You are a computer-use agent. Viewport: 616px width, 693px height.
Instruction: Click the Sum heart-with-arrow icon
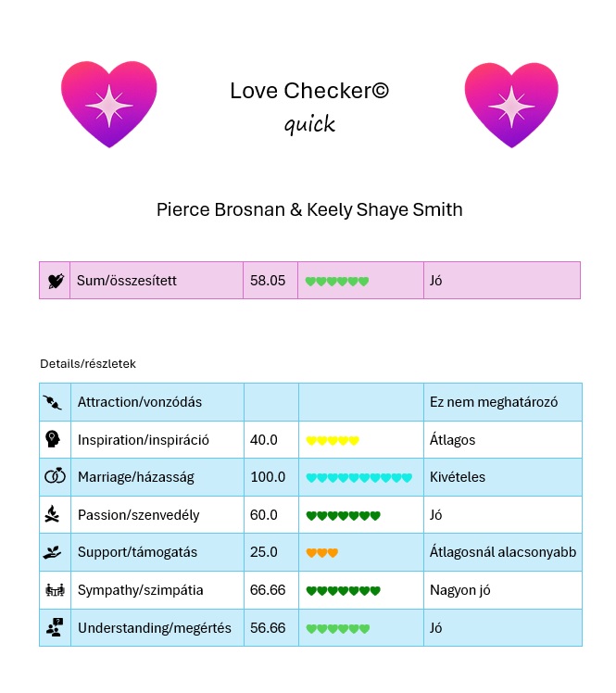tap(55, 281)
